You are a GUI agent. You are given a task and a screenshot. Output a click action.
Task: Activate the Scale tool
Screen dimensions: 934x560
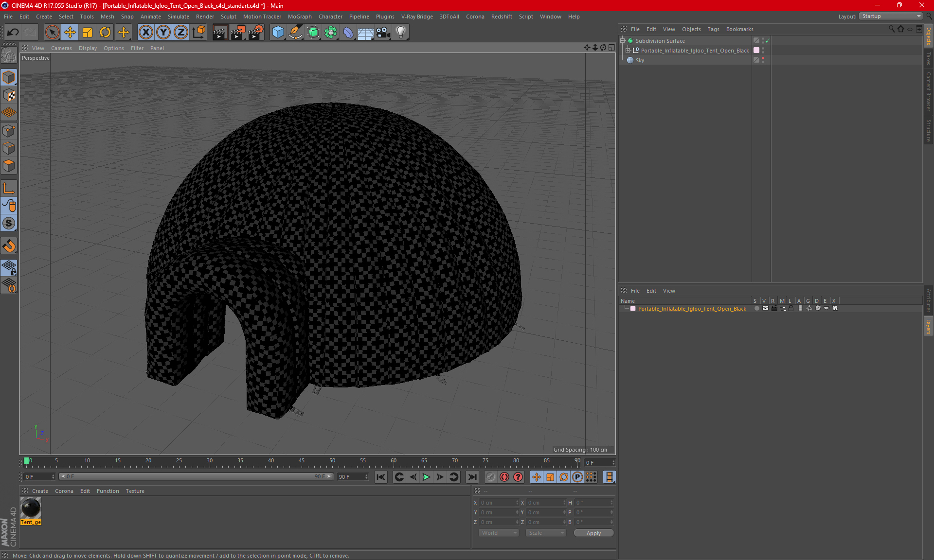pyautogui.click(x=88, y=33)
